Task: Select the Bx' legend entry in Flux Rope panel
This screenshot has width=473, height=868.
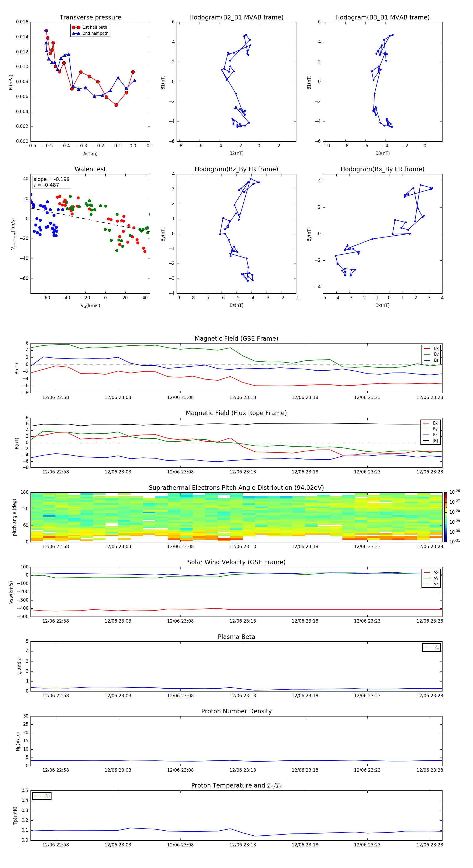Action: [x=431, y=423]
